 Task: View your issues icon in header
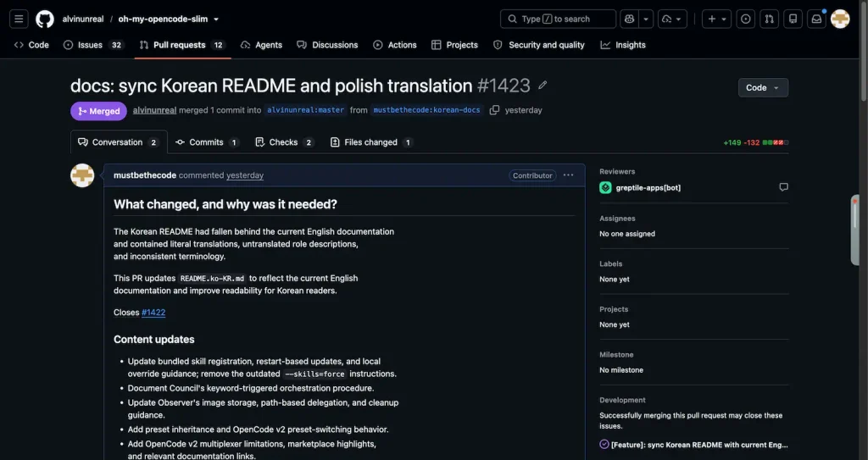pos(746,19)
